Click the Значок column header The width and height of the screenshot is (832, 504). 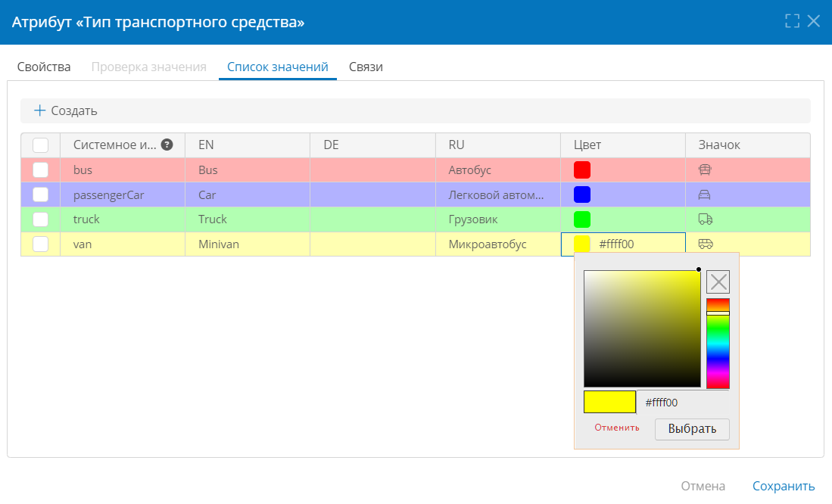(x=748, y=145)
